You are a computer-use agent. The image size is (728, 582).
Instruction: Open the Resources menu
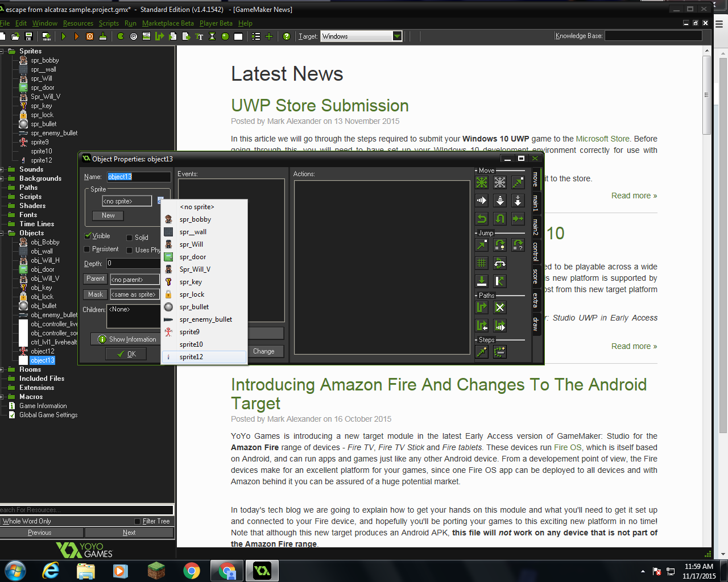pyautogui.click(x=78, y=23)
